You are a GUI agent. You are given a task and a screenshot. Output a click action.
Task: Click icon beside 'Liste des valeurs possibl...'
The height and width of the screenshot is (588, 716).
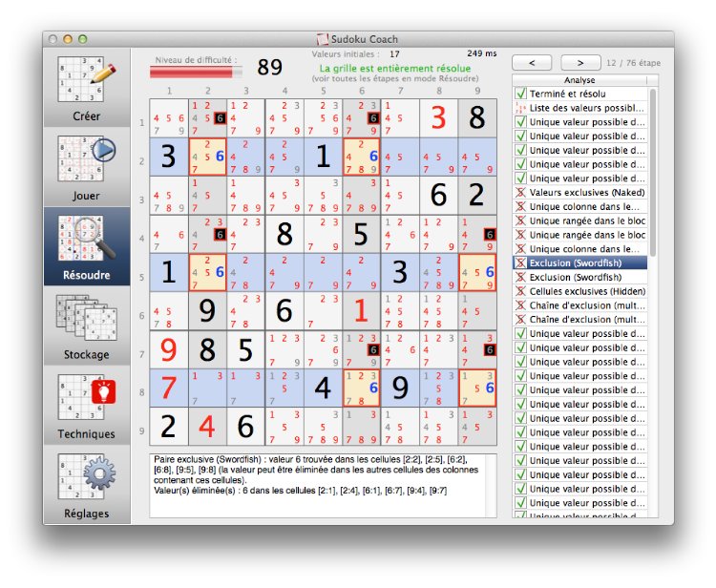coord(520,108)
